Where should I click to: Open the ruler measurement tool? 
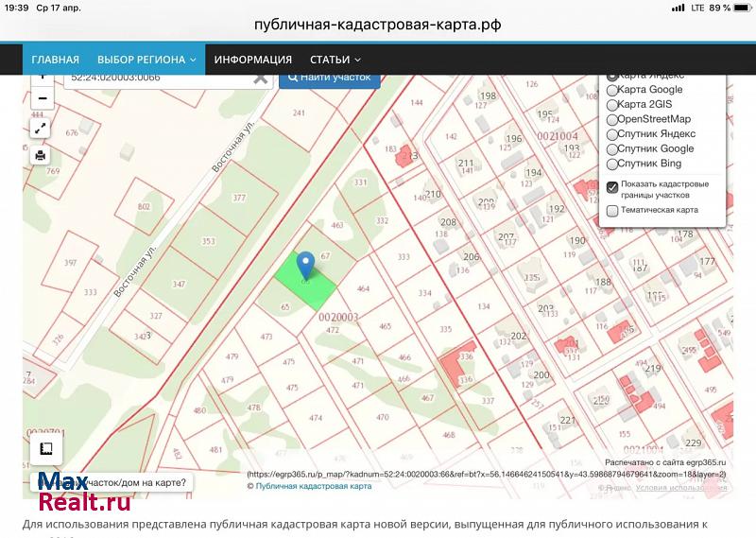[x=45, y=450]
